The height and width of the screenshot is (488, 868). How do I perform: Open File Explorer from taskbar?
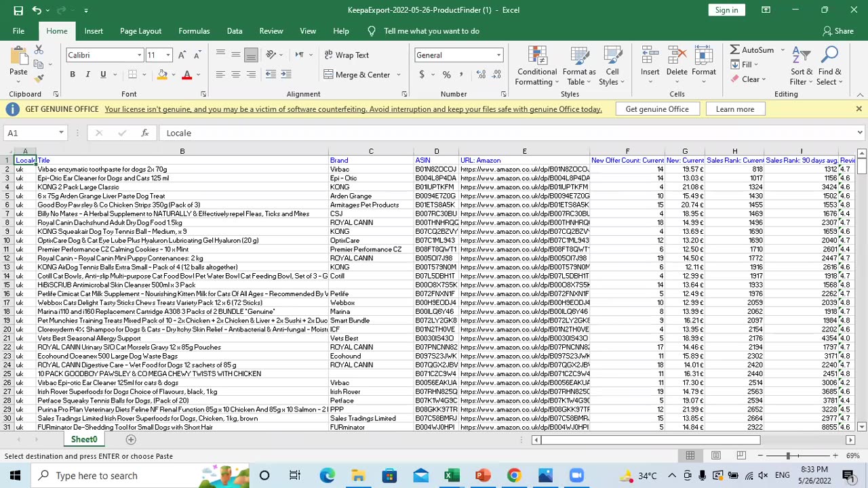(x=358, y=476)
